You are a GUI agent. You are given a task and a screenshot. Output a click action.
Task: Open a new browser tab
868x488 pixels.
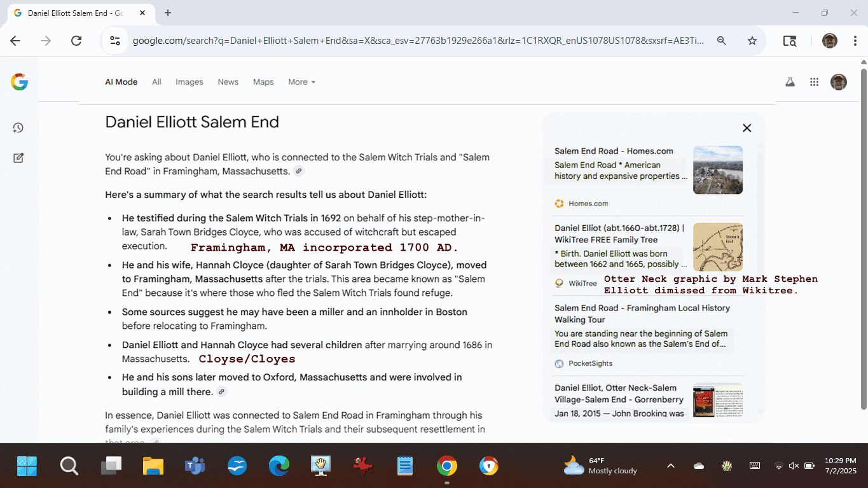[168, 13]
